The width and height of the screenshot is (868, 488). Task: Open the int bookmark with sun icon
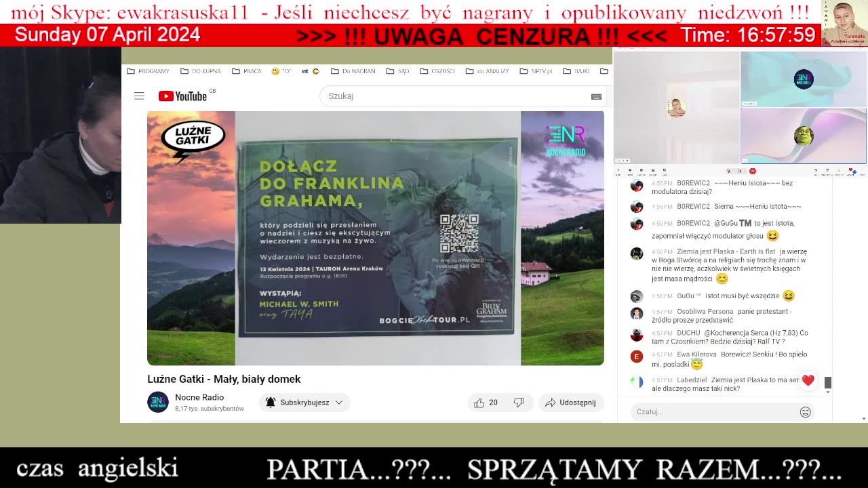pyautogui.click(x=311, y=71)
